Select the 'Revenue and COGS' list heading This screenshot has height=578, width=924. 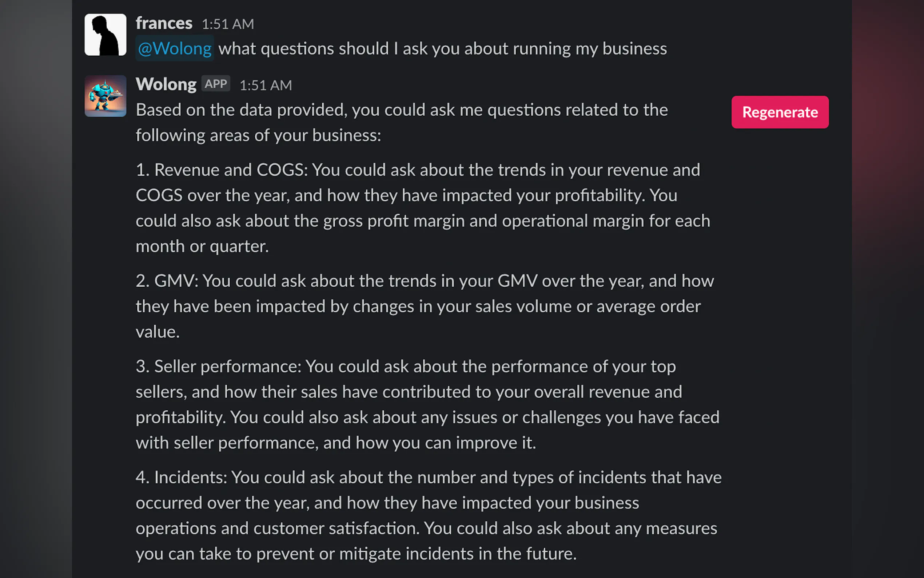[231, 170]
